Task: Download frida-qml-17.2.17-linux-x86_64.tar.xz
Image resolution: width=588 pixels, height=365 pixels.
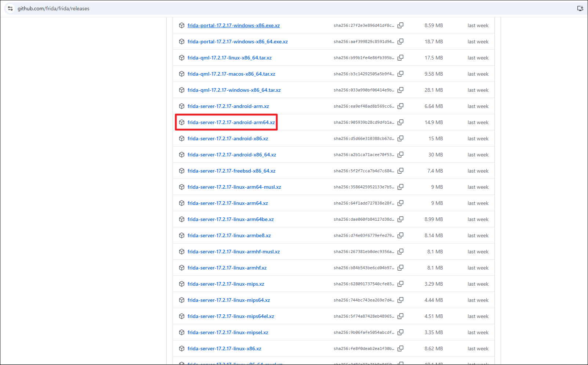Action: tap(229, 58)
